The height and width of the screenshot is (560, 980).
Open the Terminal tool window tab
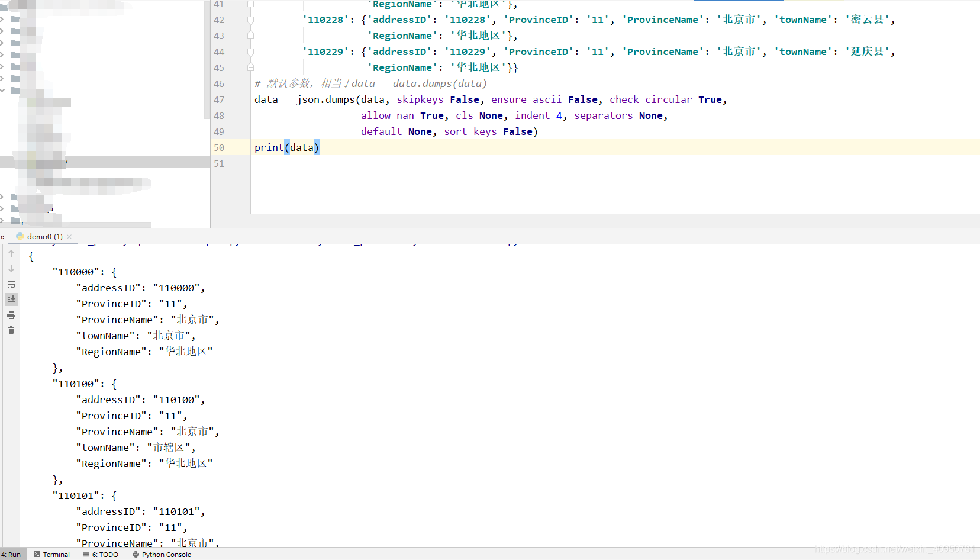[x=51, y=555]
